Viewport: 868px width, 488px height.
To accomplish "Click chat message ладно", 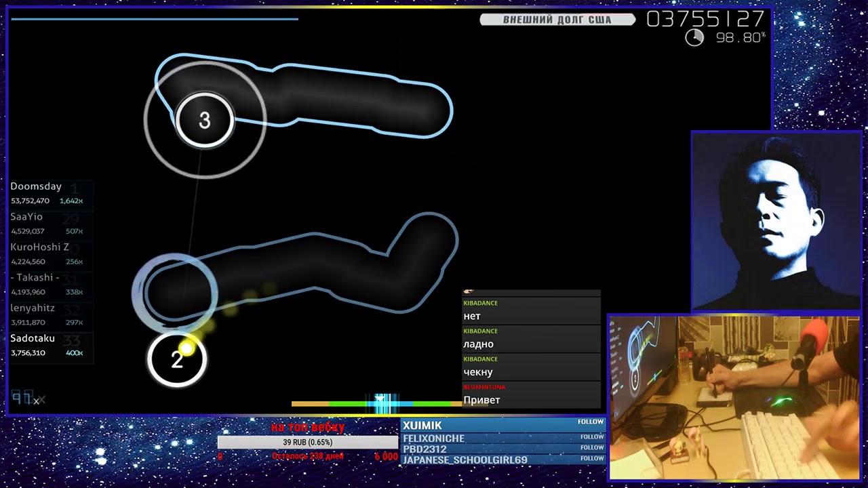I will [x=478, y=344].
